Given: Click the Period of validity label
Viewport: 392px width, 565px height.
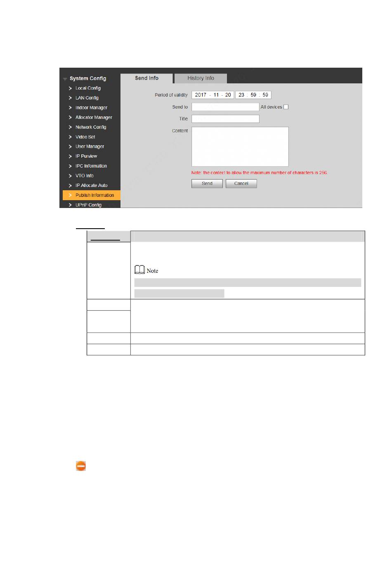Looking at the screenshot, I should click(x=171, y=95).
